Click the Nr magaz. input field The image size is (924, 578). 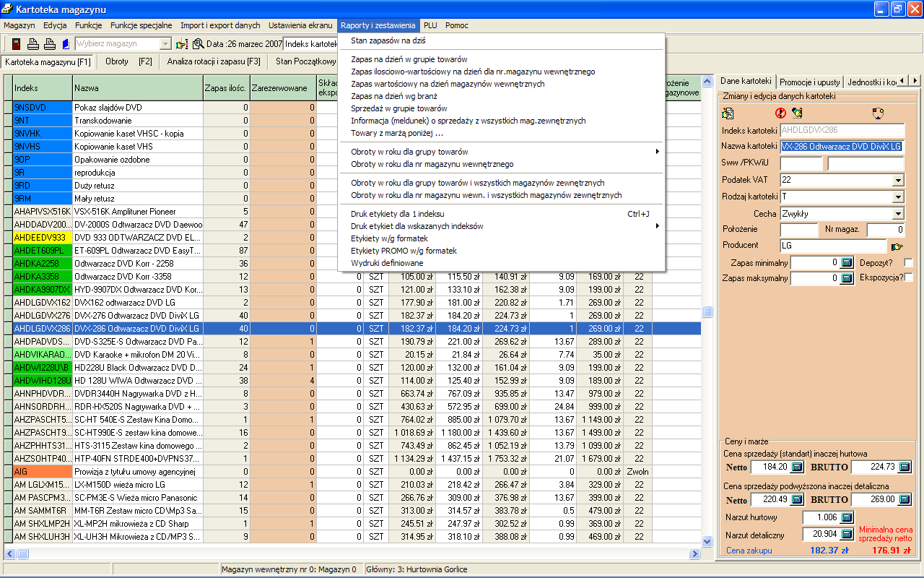886,230
